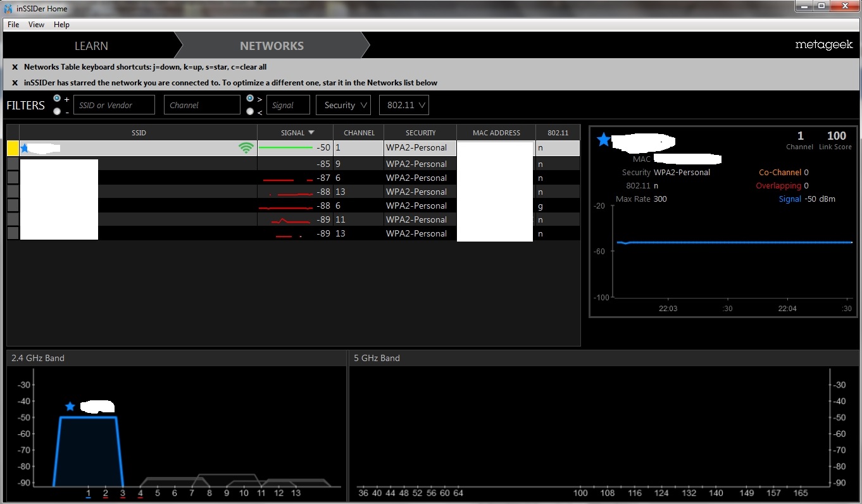
Task: Click the 22:03 time label on graph
Action: [668, 309]
